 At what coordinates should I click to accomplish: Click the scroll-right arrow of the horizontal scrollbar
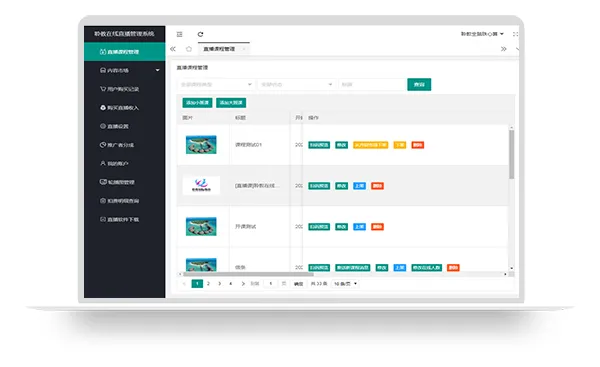(x=505, y=274)
